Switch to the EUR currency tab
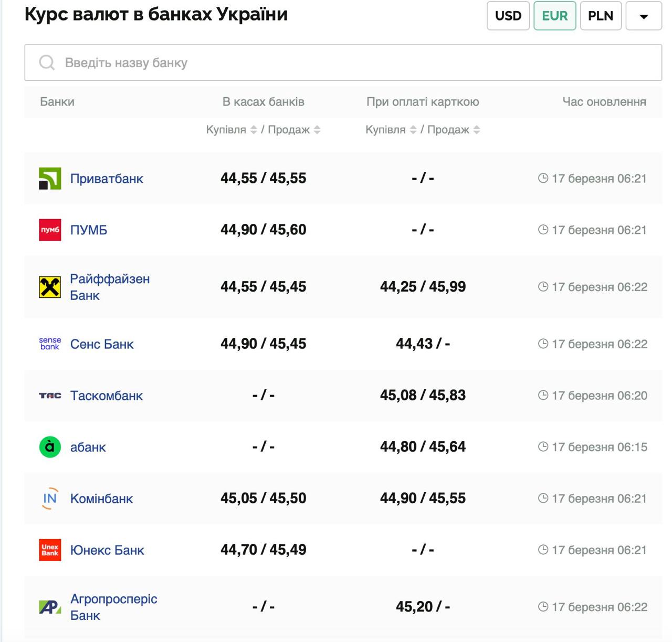The image size is (672, 642). click(554, 16)
